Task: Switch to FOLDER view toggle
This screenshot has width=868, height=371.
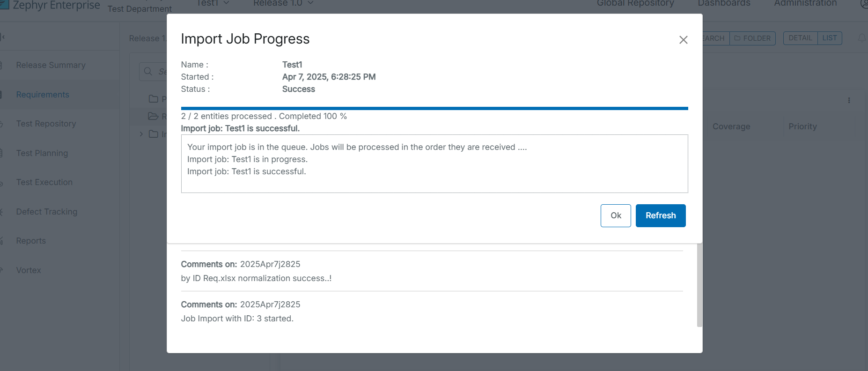Action: coord(752,38)
